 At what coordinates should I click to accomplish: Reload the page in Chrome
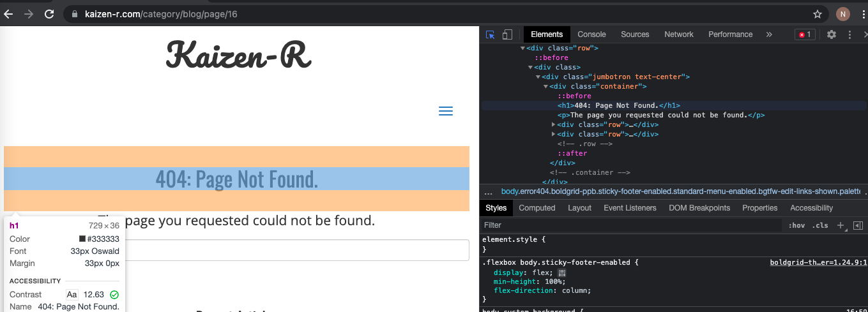point(49,14)
